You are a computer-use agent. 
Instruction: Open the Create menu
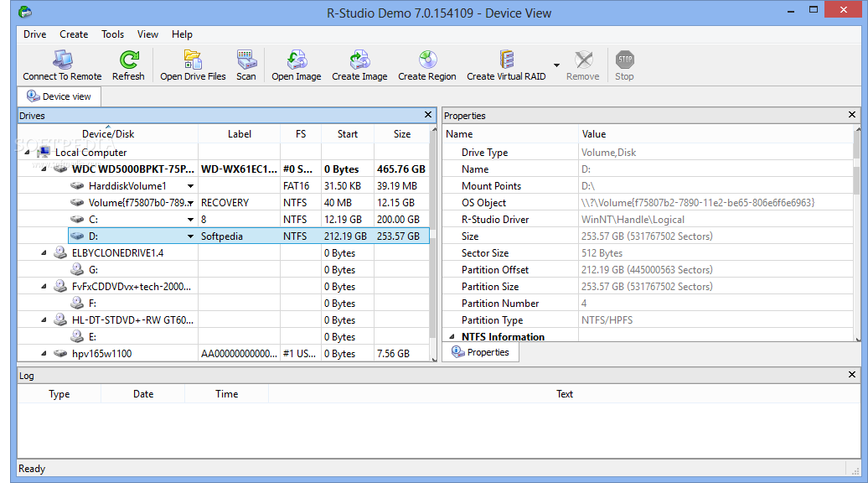(74, 34)
